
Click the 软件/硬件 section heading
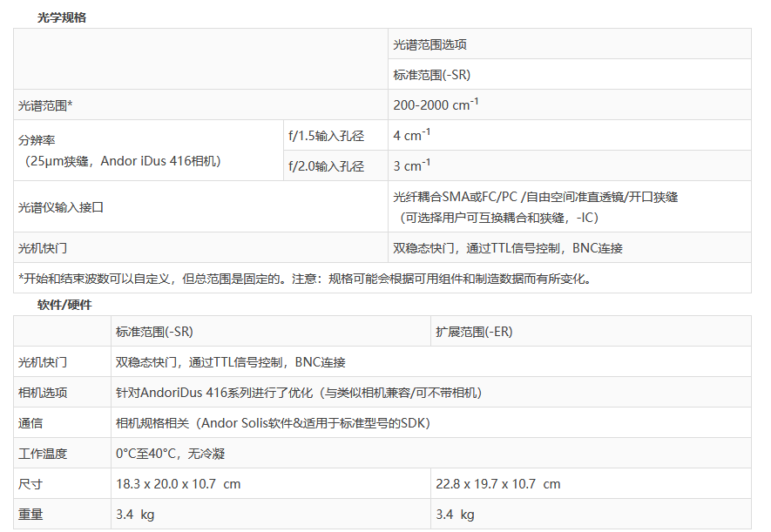(x=64, y=305)
